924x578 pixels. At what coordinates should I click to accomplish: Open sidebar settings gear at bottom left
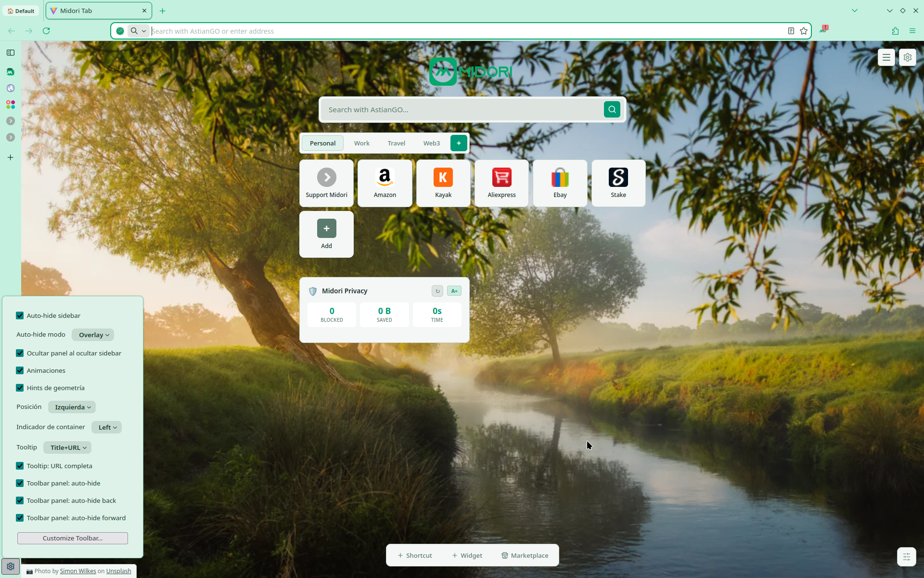tap(11, 566)
